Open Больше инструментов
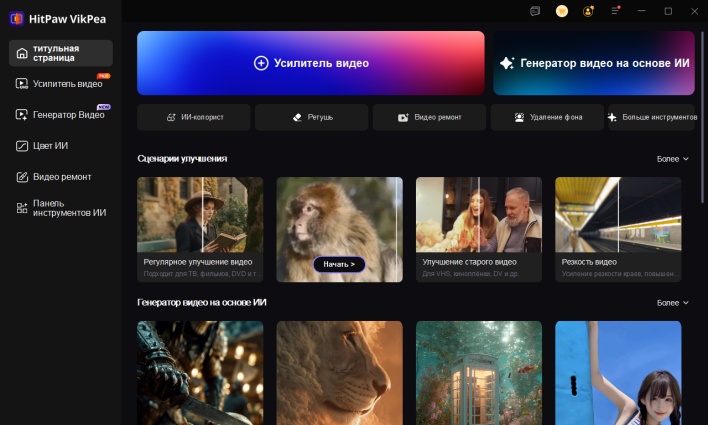708x425 pixels. (x=651, y=117)
